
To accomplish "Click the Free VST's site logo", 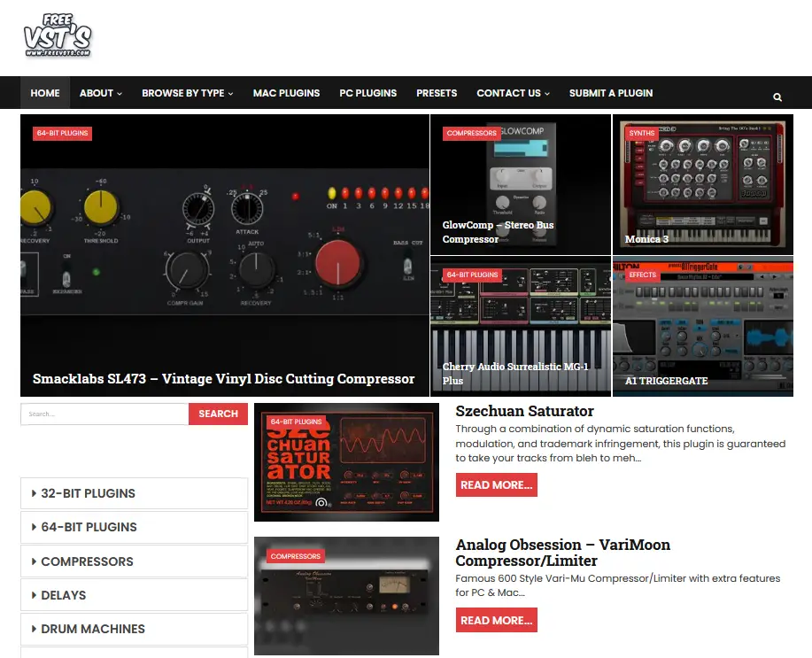I will [x=58, y=35].
